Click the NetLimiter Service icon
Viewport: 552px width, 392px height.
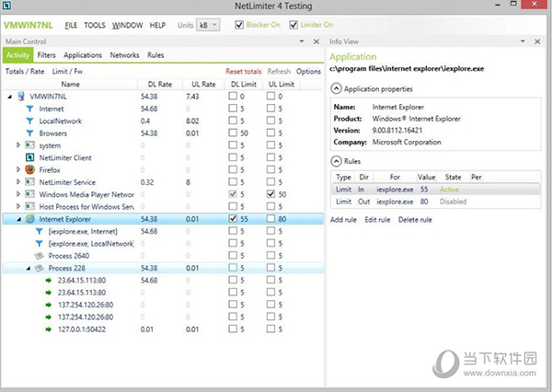(x=30, y=182)
